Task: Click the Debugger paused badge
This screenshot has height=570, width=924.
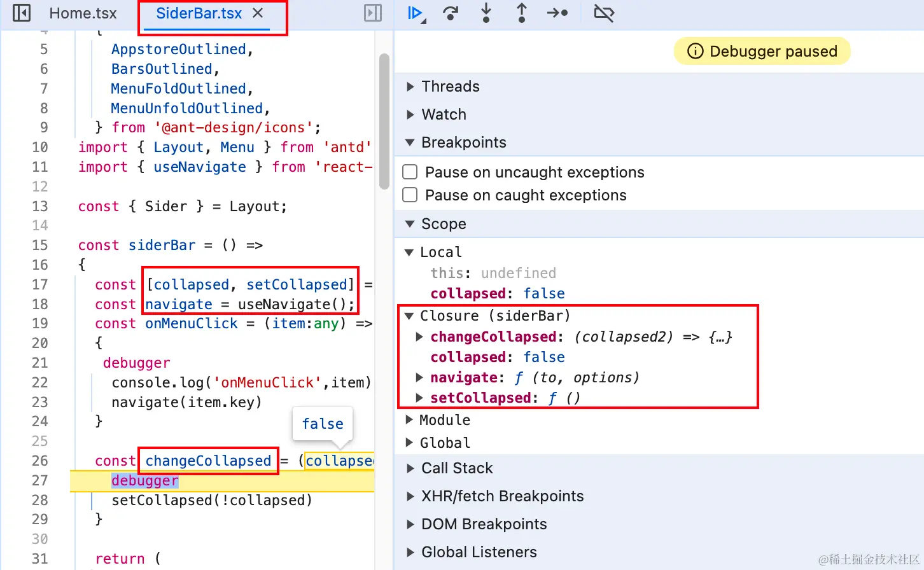Action: click(762, 52)
